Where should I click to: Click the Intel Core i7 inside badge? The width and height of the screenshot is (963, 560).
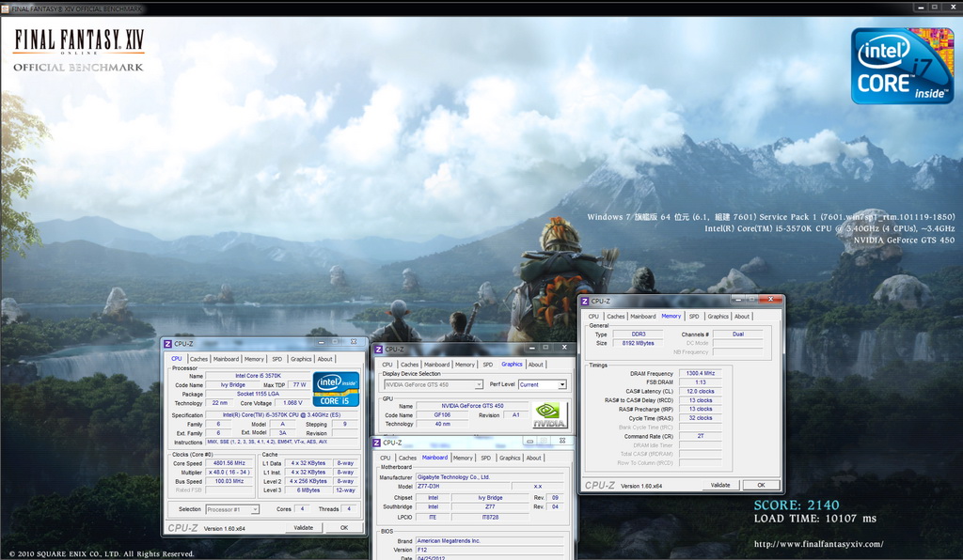point(902,66)
